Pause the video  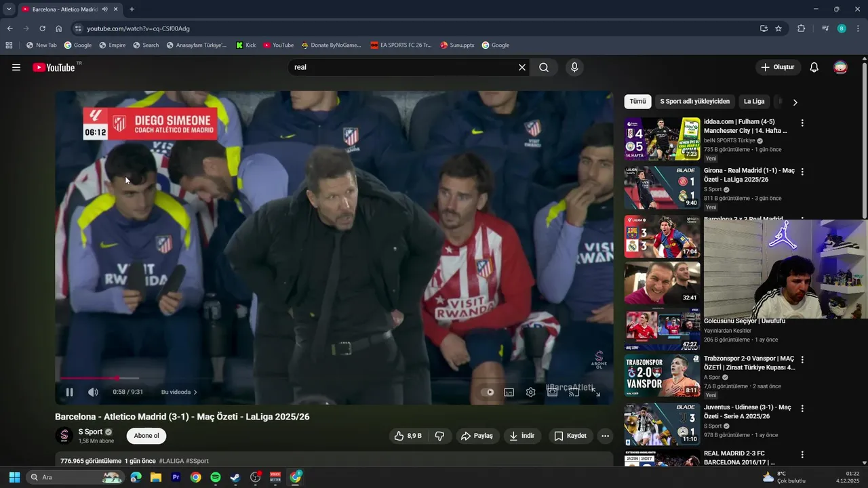tap(69, 392)
